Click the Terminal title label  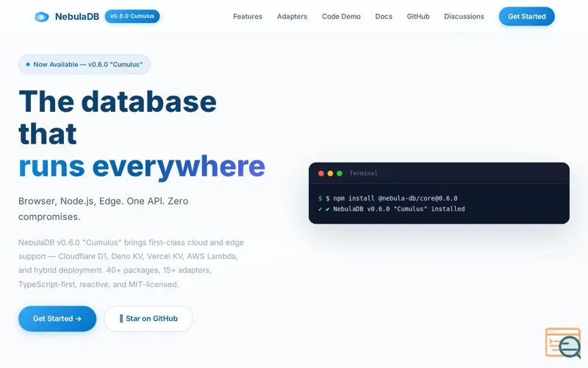click(363, 173)
